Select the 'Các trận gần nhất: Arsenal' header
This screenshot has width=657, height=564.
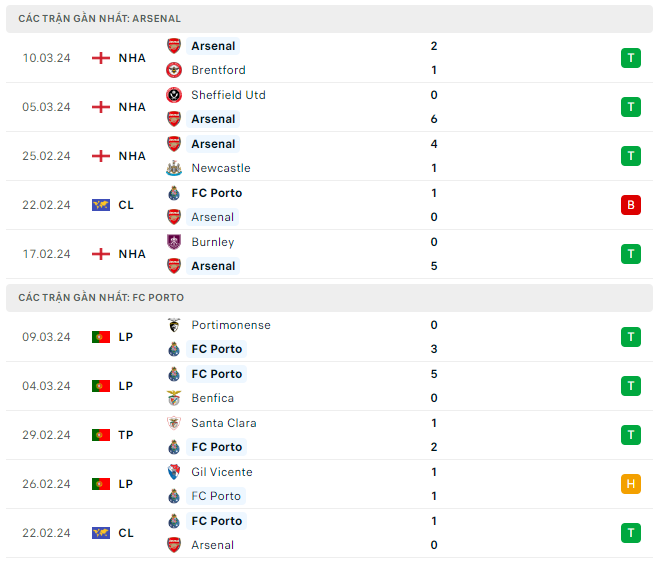100,19
